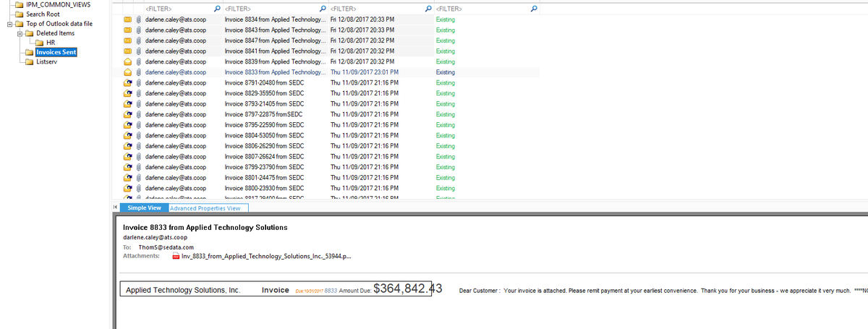
Task: Click the forwarded-mail icon for Invoice 8791-20480
Action: click(x=127, y=82)
